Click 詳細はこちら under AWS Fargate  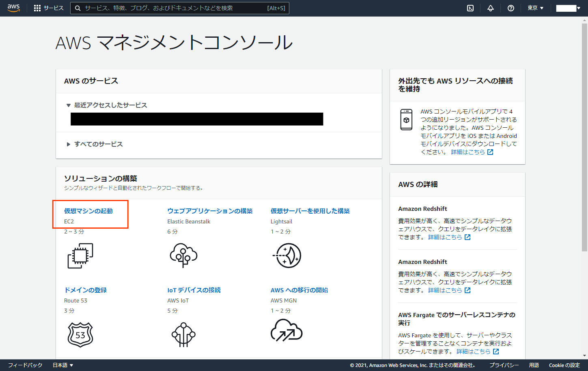(x=474, y=352)
